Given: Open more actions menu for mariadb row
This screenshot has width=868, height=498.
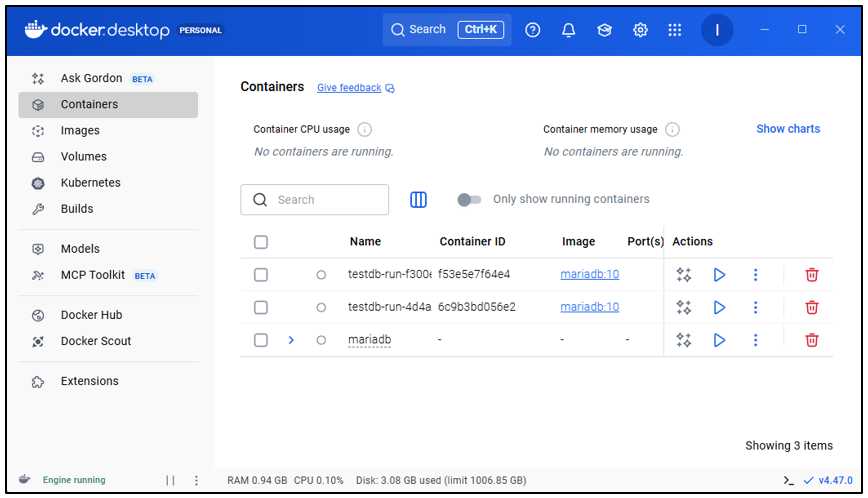Looking at the screenshot, I should click(x=756, y=340).
